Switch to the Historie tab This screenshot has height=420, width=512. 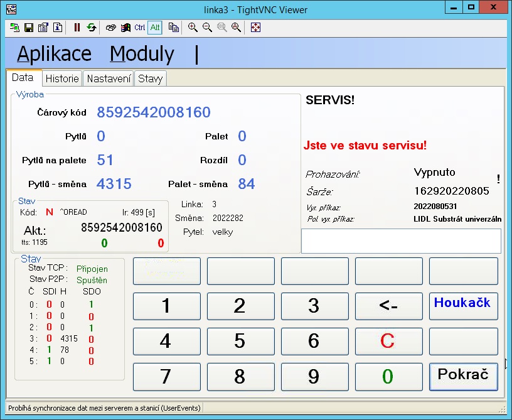point(62,78)
